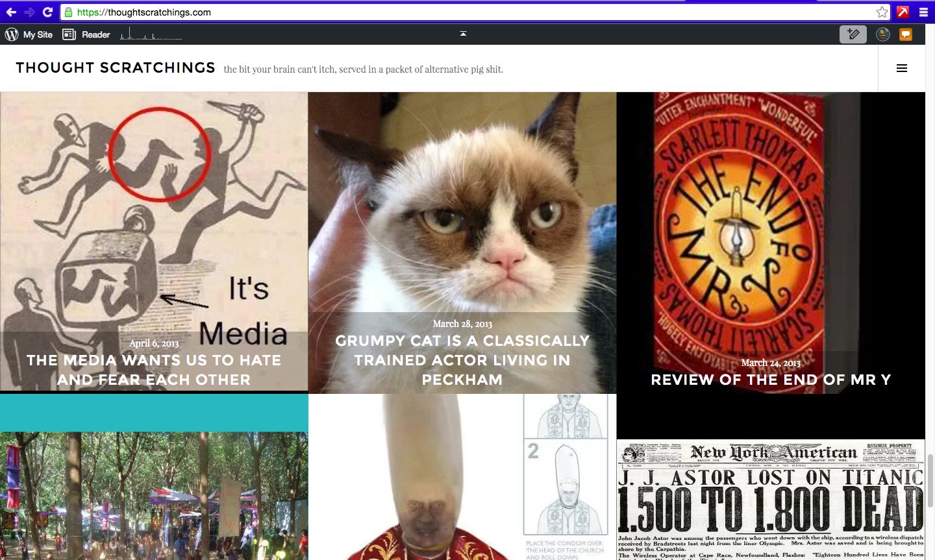Click the green padlock site security icon

(68, 12)
